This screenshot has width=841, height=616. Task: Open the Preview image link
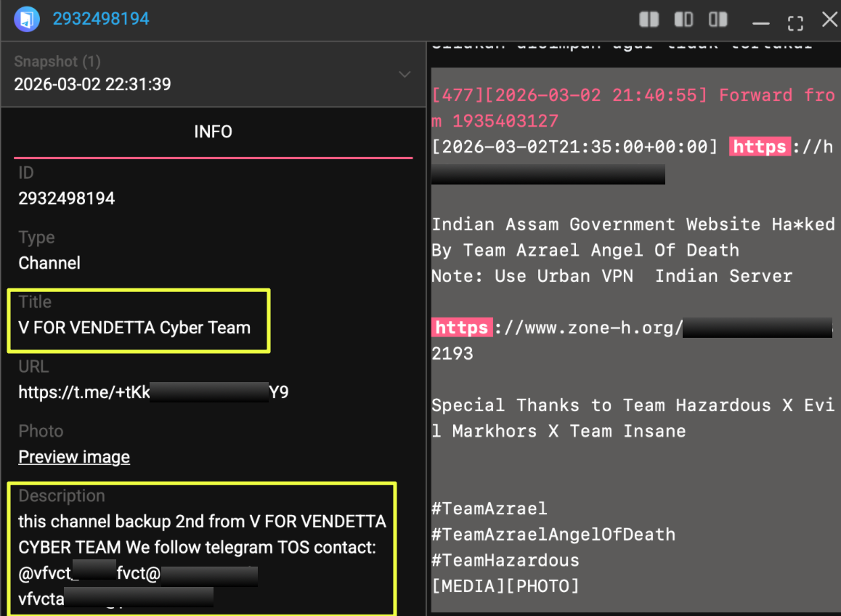click(74, 457)
